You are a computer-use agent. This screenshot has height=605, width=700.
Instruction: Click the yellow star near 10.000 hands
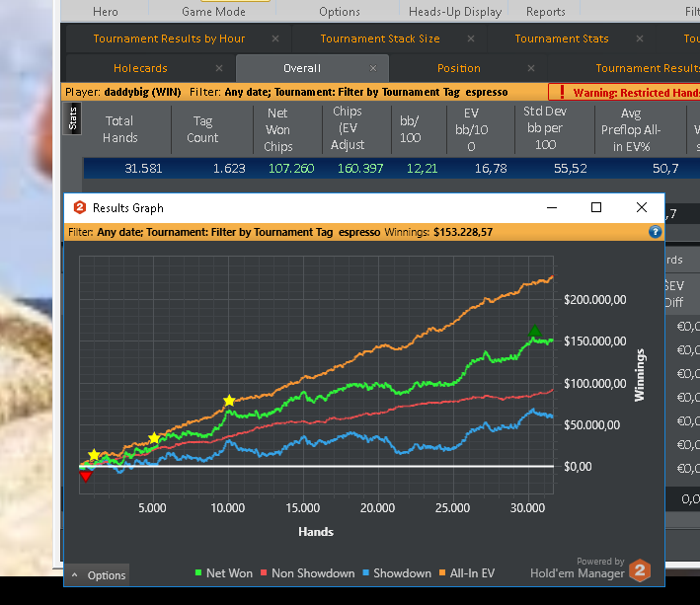click(229, 401)
